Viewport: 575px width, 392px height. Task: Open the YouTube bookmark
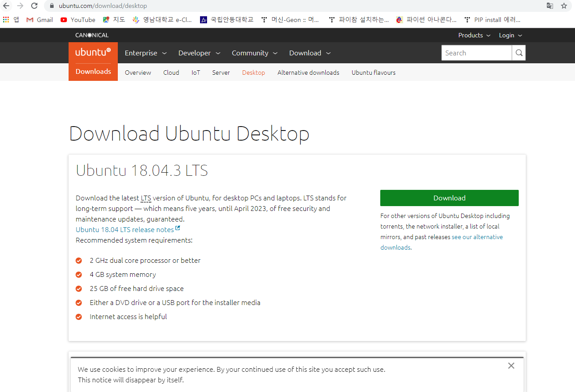(78, 20)
